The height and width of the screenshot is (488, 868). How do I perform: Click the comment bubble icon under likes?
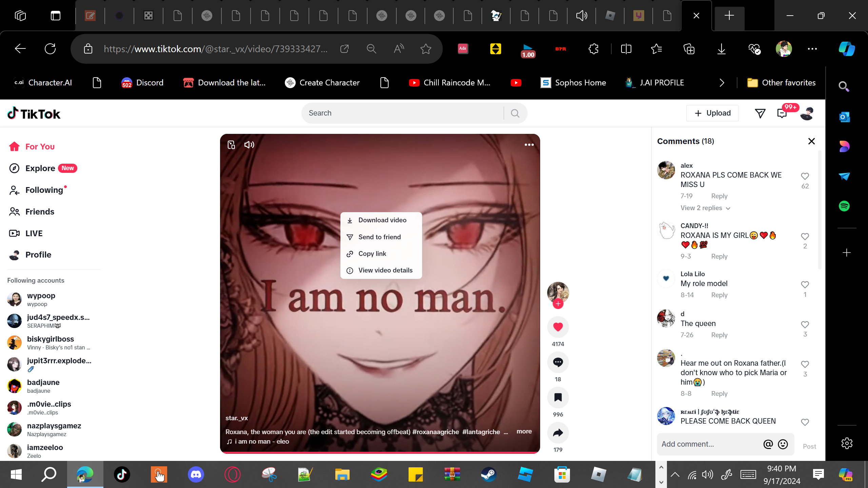(558, 362)
